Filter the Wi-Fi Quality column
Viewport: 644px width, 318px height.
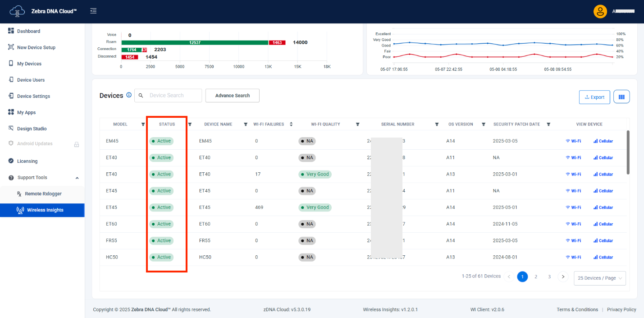tap(358, 124)
